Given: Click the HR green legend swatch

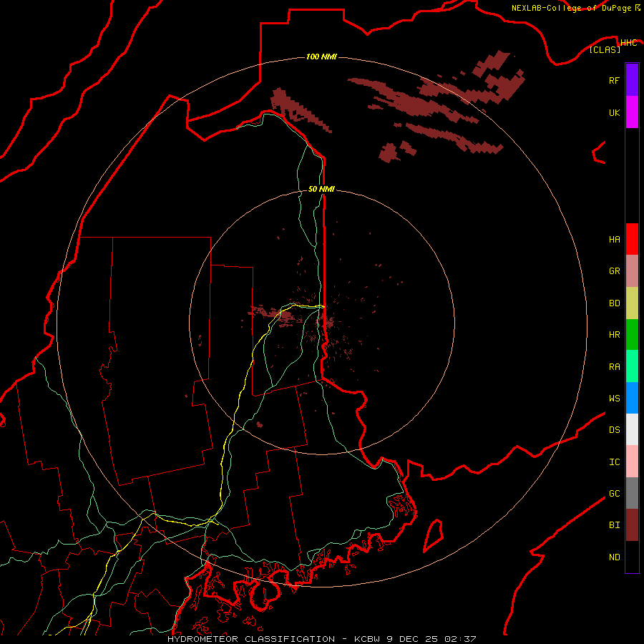Looking at the screenshot, I should point(632,335).
